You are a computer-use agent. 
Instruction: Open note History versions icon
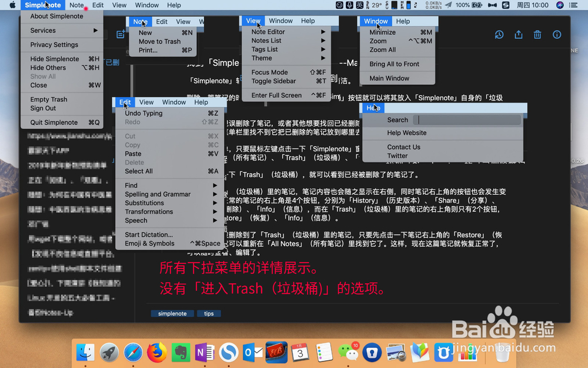pos(499,35)
